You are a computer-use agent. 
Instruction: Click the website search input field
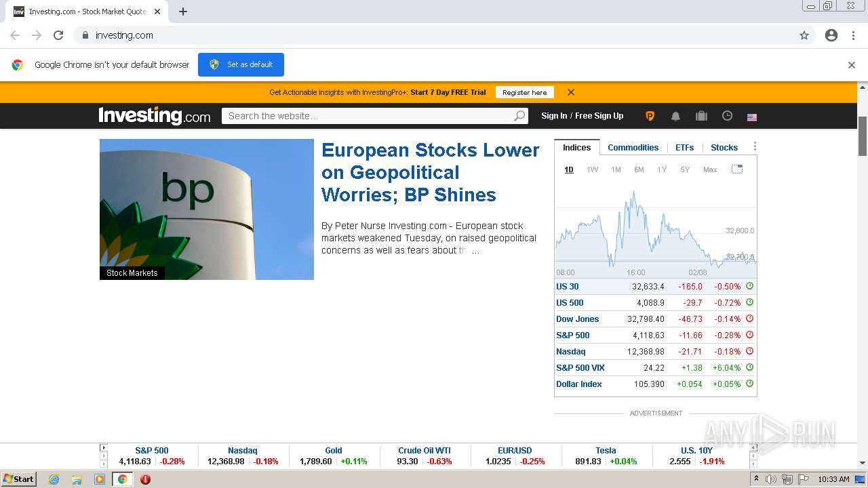pyautogui.click(x=367, y=116)
